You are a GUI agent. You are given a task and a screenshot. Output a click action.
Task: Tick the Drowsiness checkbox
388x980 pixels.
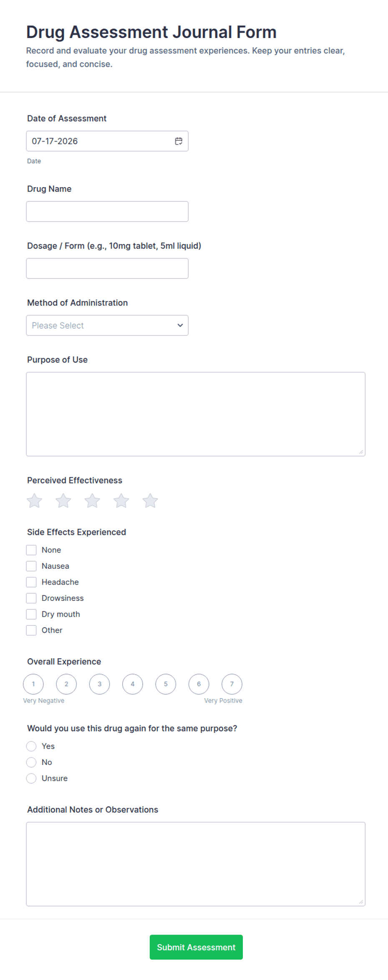point(31,598)
